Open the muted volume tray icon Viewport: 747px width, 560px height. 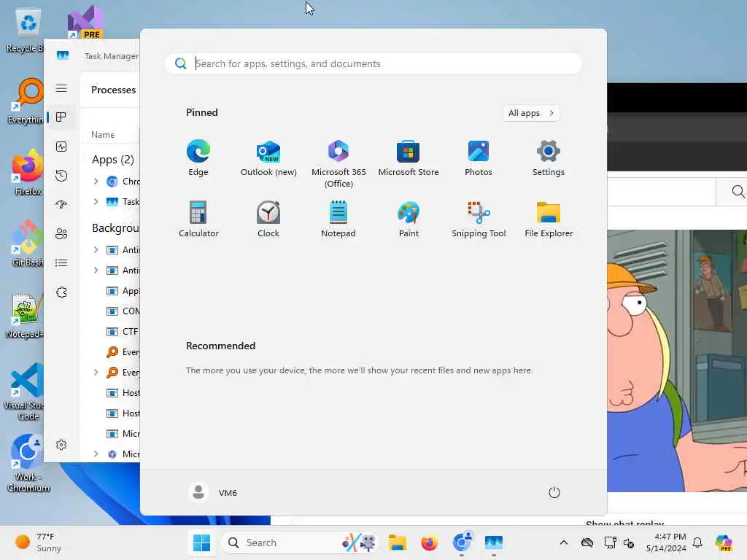click(629, 542)
